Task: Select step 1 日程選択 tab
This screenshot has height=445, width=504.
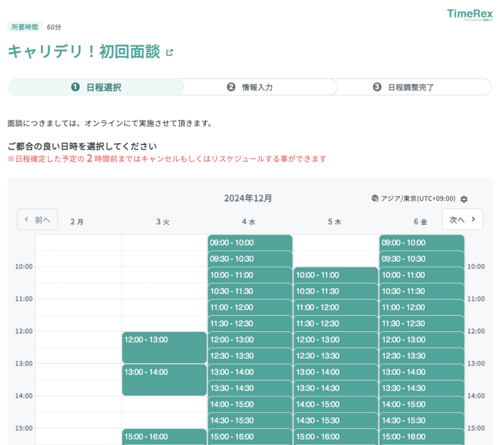Action: [96, 87]
